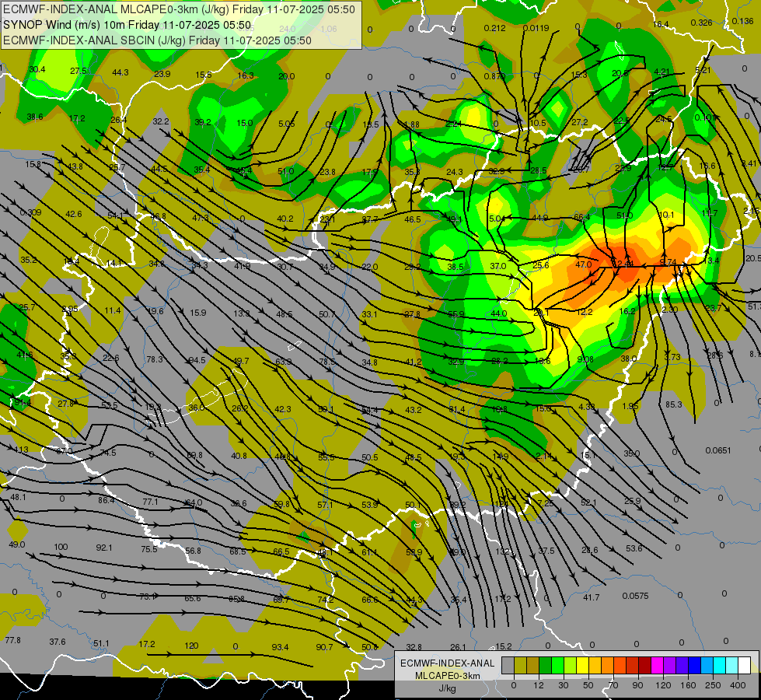The width and height of the screenshot is (761, 700).
Task: Click the map value '55.9'
Action: pos(456,314)
